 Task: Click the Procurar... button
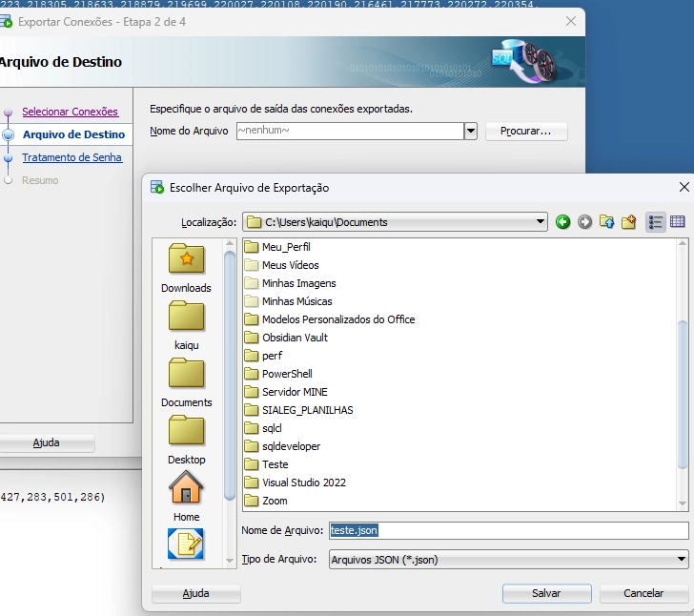[x=526, y=131]
